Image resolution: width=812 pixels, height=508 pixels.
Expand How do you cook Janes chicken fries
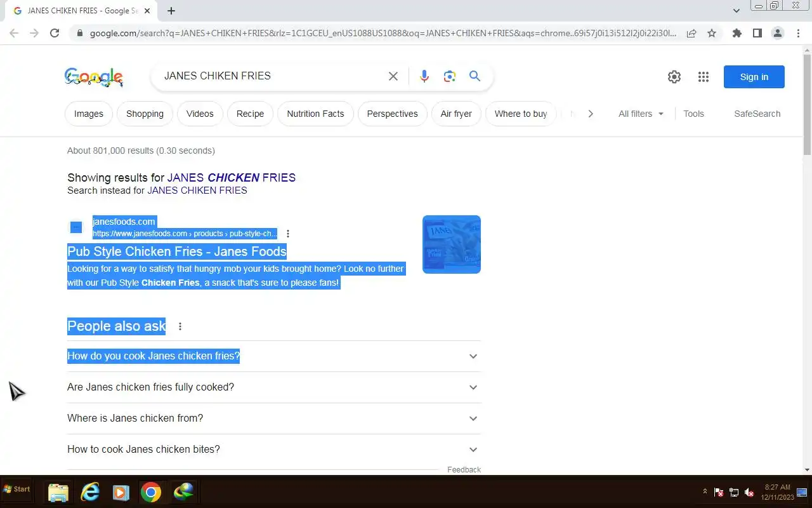pyautogui.click(x=274, y=356)
